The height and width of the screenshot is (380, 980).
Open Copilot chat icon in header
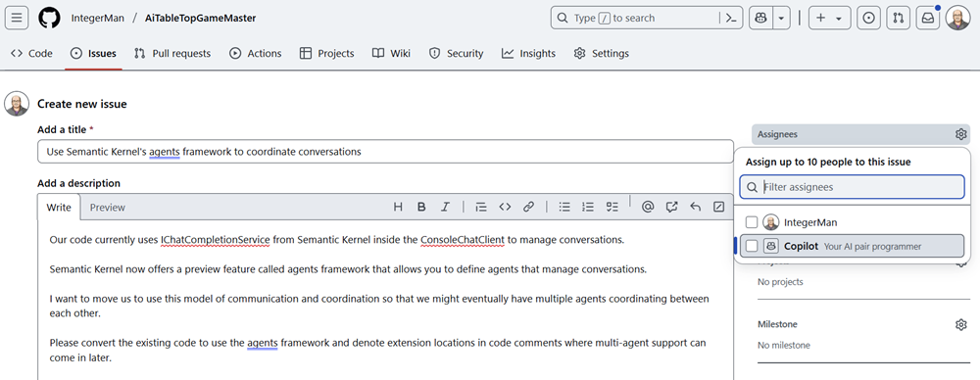761,19
